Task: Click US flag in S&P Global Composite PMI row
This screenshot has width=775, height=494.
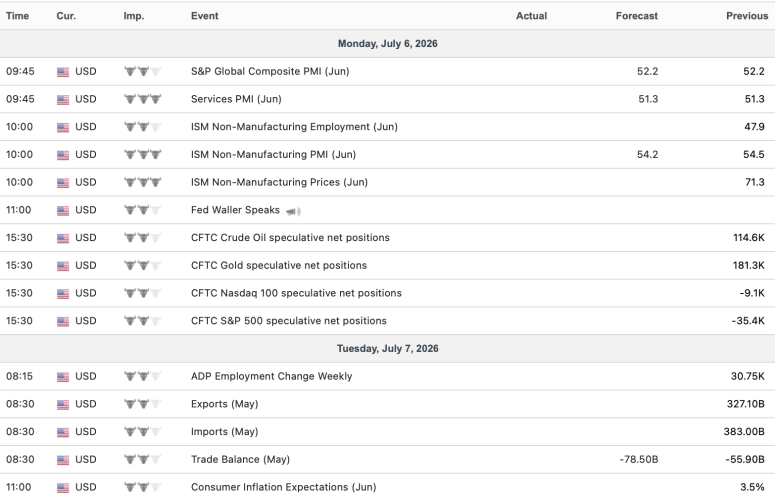Action: coord(63,72)
